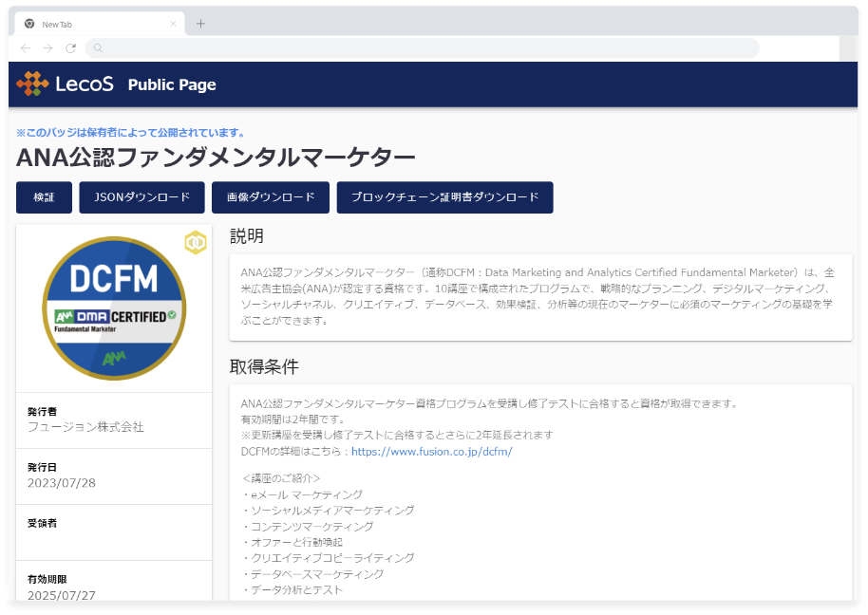Click the ・オファーと行動喚起 list item
868x615 pixels.
click(292, 542)
